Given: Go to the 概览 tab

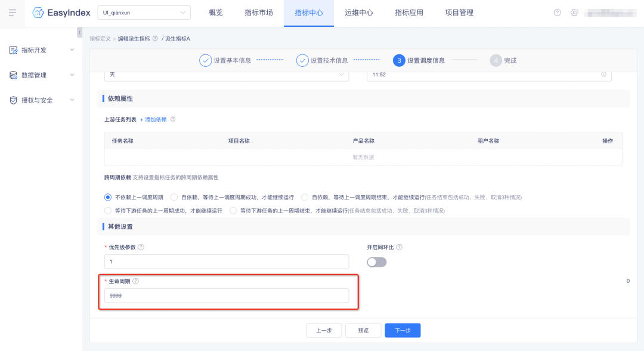Looking at the screenshot, I should [216, 13].
